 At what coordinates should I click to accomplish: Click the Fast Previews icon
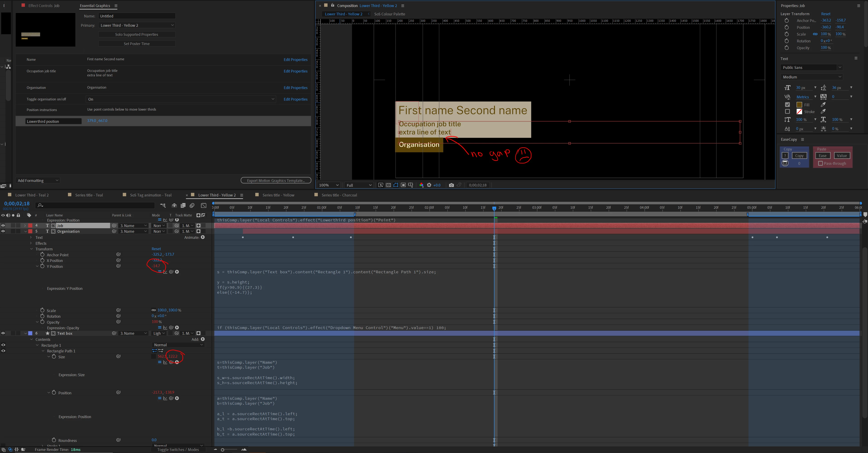[381, 185]
